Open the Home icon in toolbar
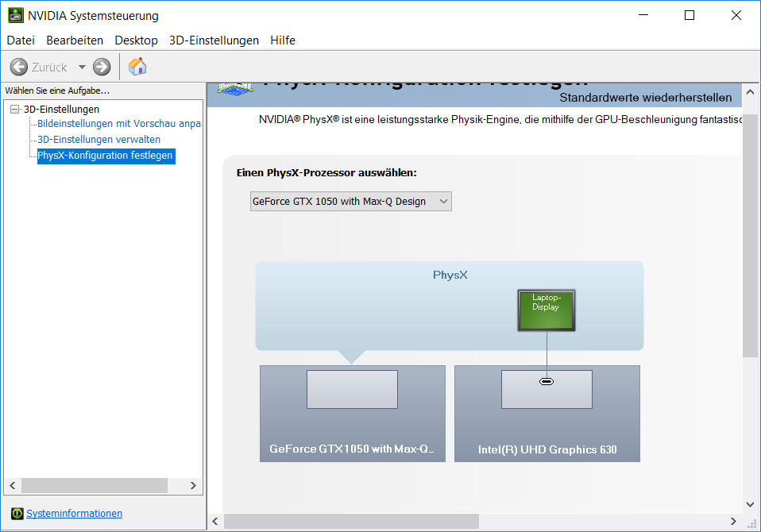 point(137,67)
